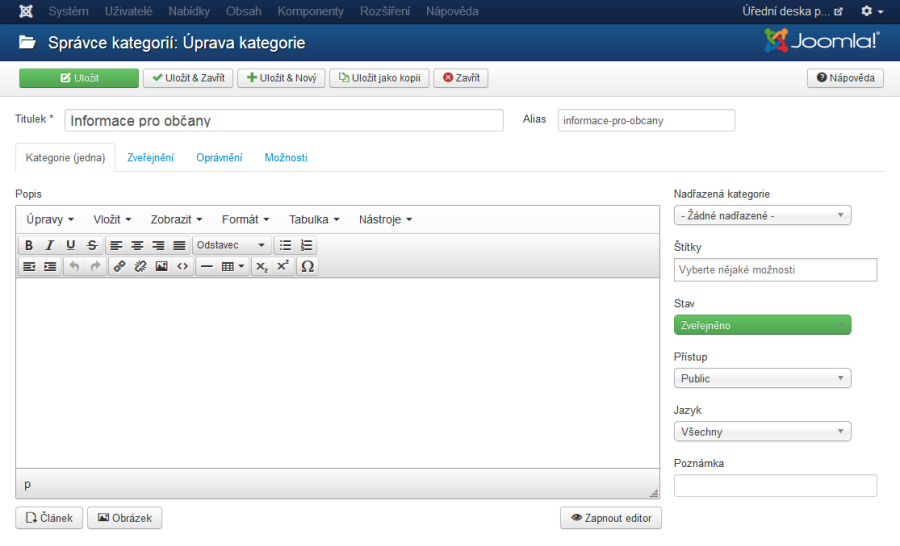
Task: Undo last edit in editor
Action: [x=74, y=266]
